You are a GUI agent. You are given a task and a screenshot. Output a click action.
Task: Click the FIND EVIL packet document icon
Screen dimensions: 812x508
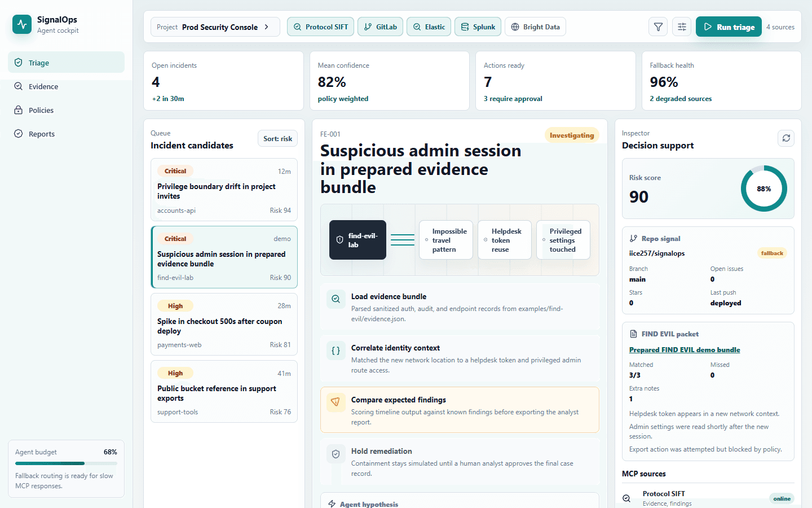pos(633,334)
